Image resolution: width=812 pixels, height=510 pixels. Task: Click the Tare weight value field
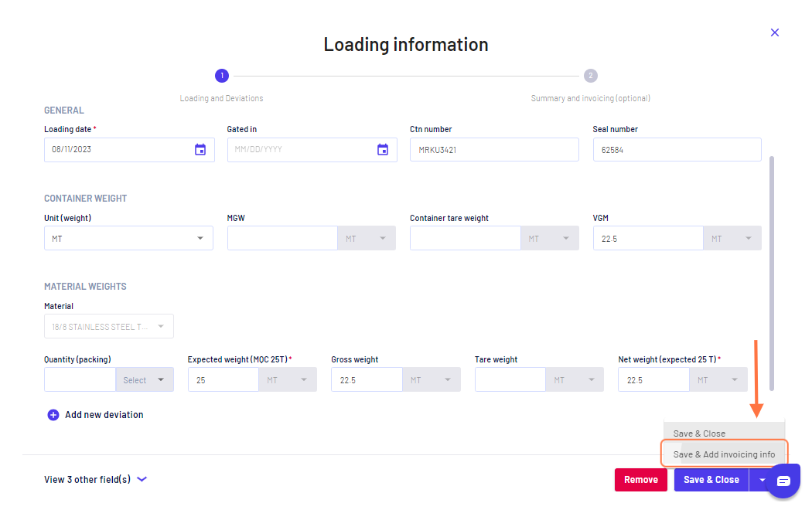510,380
